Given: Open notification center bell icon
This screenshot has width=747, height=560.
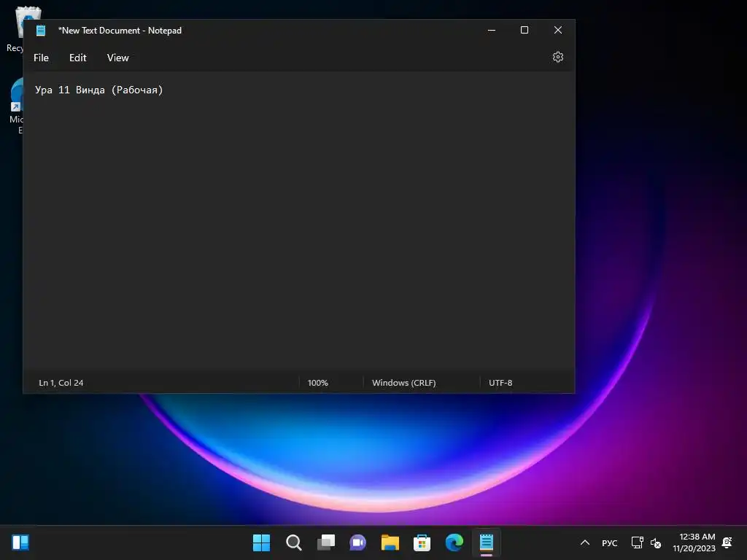Looking at the screenshot, I should (x=727, y=542).
